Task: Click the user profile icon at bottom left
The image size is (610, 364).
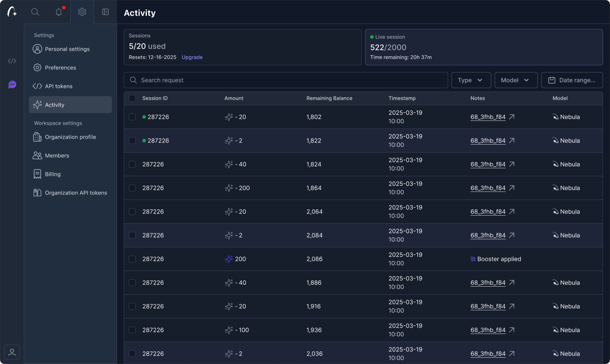Action: [x=12, y=352]
